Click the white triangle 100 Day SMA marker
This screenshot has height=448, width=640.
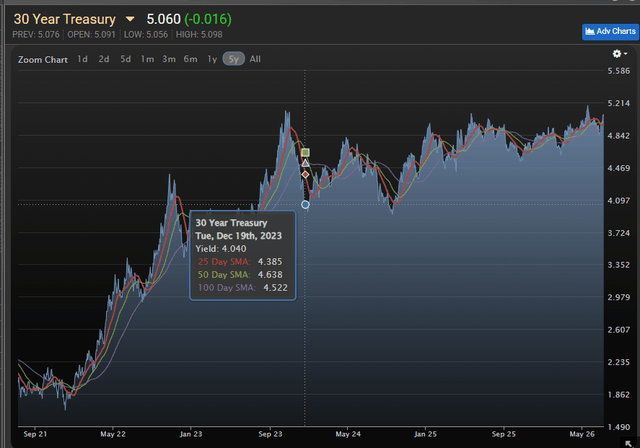pos(305,163)
